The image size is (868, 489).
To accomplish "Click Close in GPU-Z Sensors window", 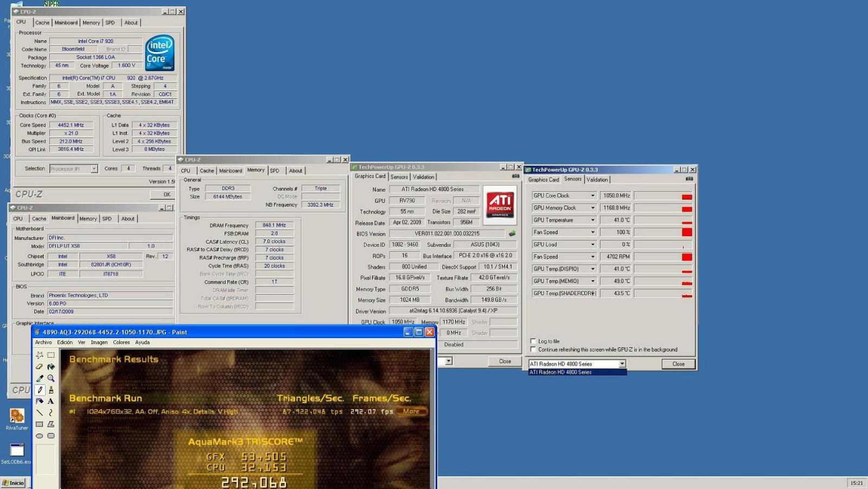I will [678, 364].
